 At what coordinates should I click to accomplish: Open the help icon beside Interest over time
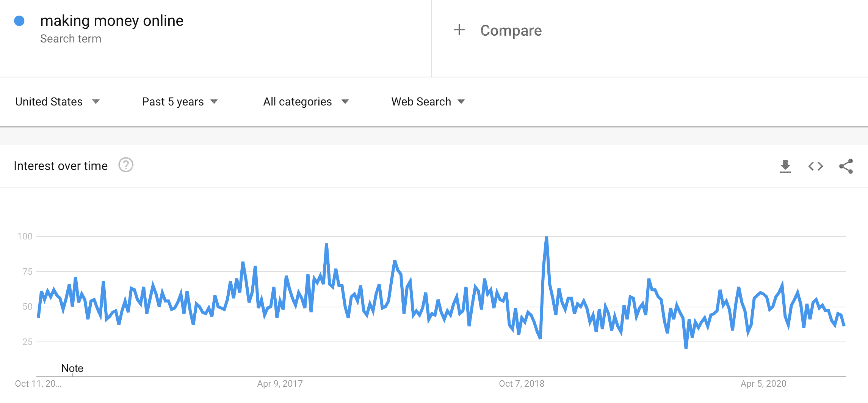point(126,165)
